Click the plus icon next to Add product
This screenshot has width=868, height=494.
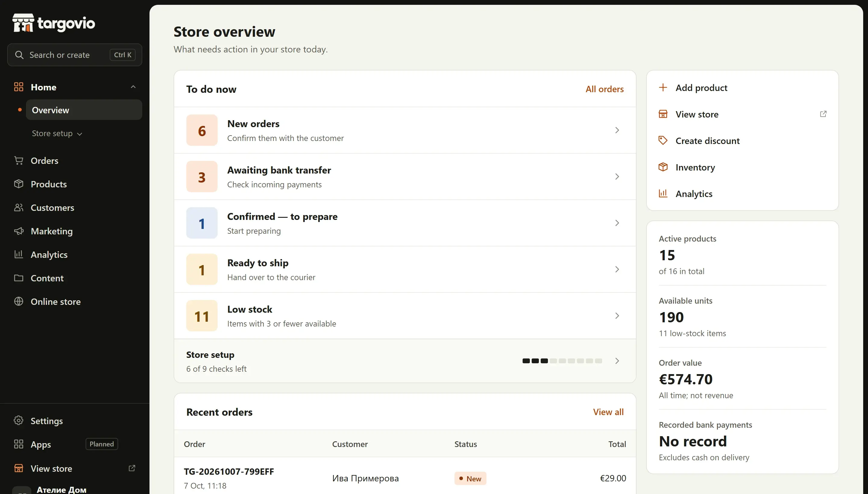click(x=663, y=88)
